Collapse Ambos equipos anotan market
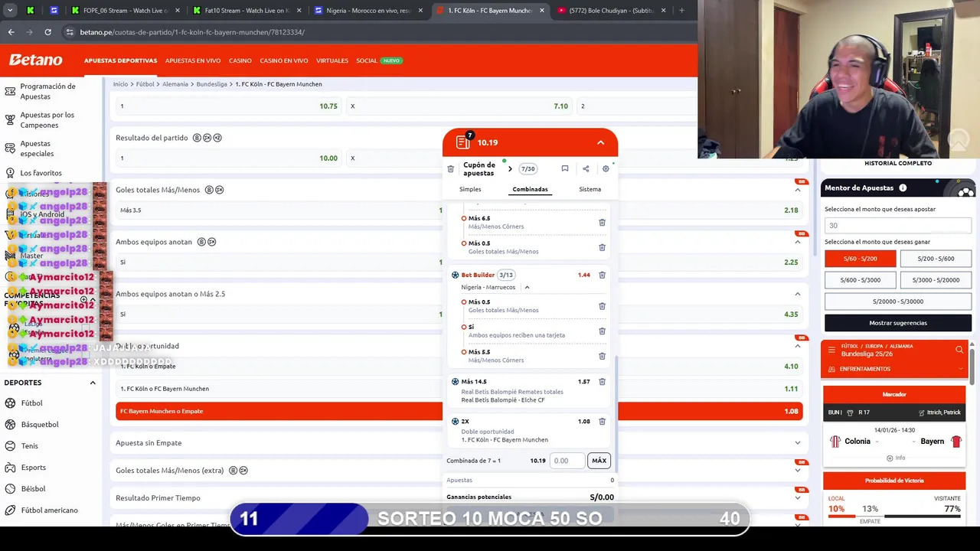Viewport: 980px width, 551px height. pos(797,242)
